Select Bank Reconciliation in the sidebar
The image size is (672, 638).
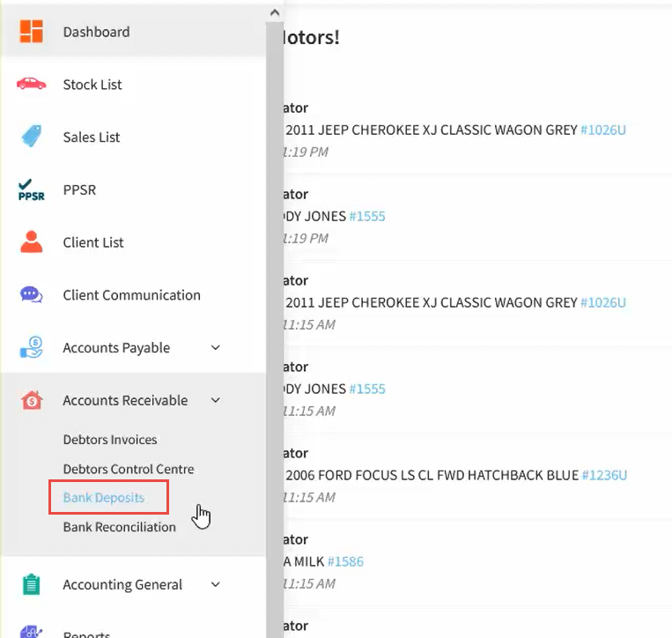(x=120, y=527)
